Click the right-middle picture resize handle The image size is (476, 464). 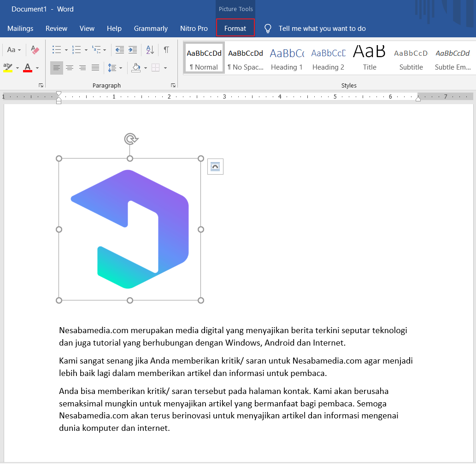click(x=200, y=229)
